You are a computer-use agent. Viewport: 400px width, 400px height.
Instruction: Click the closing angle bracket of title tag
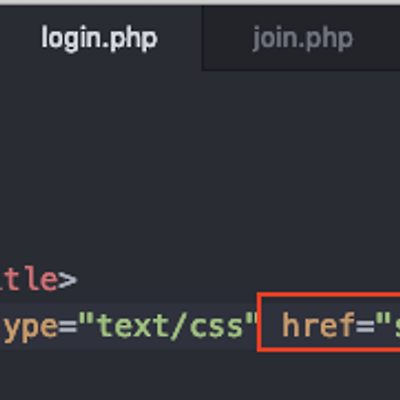point(68,280)
